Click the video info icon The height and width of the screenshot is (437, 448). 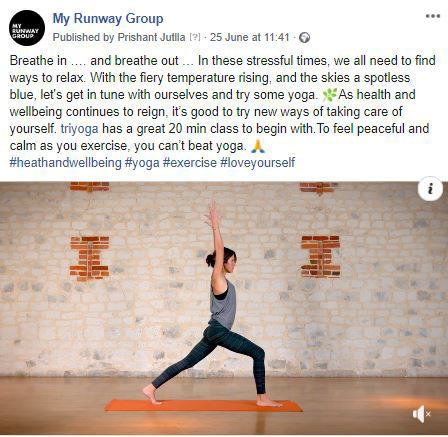430,189
